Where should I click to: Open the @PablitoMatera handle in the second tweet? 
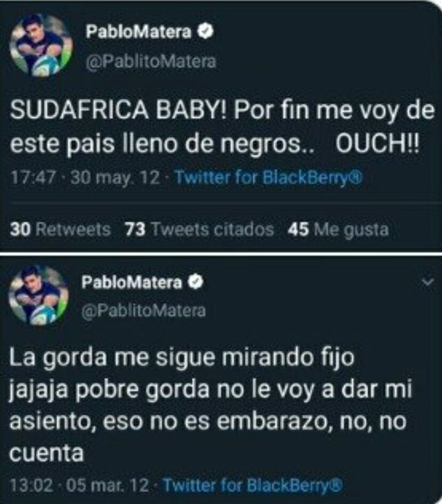144,311
